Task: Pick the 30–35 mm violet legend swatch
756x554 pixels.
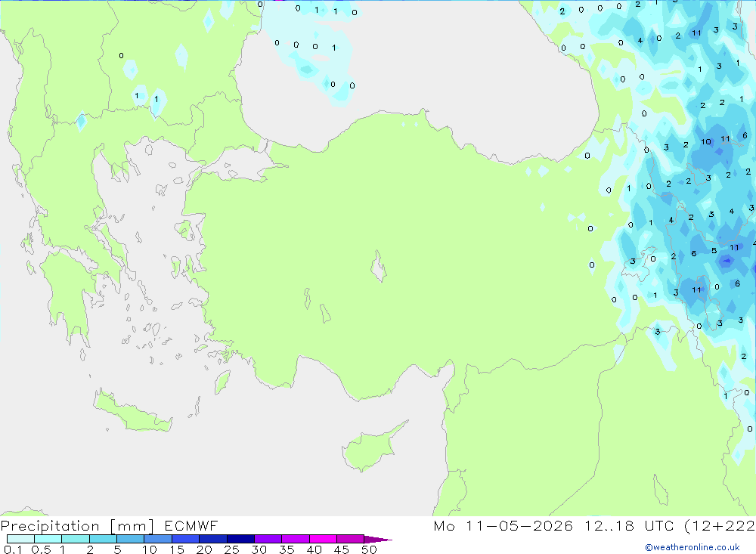Action: (268, 539)
